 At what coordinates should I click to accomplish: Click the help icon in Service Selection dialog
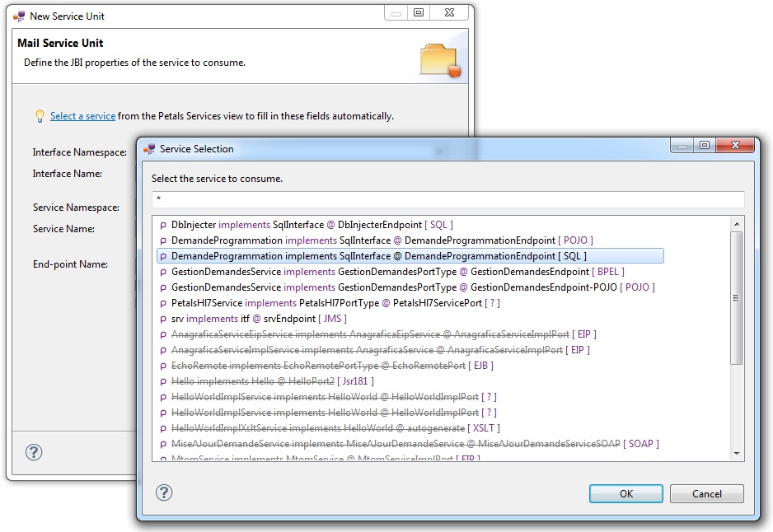pyautogui.click(x=163, y=492)
